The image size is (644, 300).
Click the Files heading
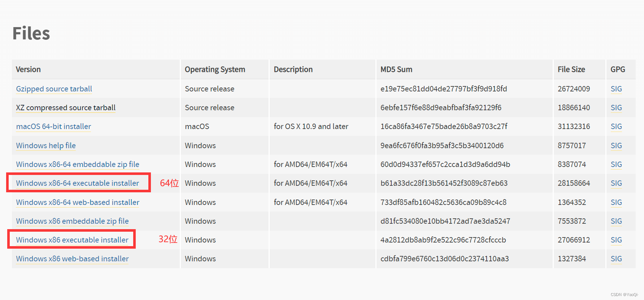[31, 33]
